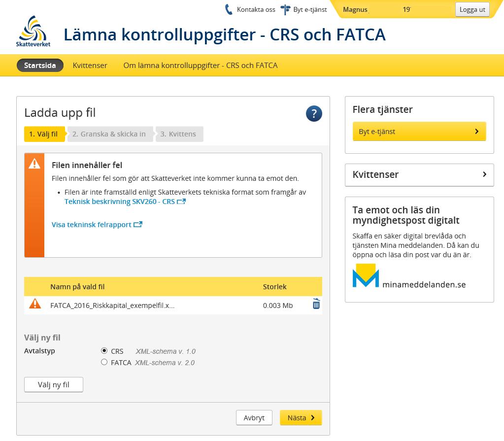Open help via the question mark icon
The width and height of the screenshot is (504, 441).
coord(314,113)
